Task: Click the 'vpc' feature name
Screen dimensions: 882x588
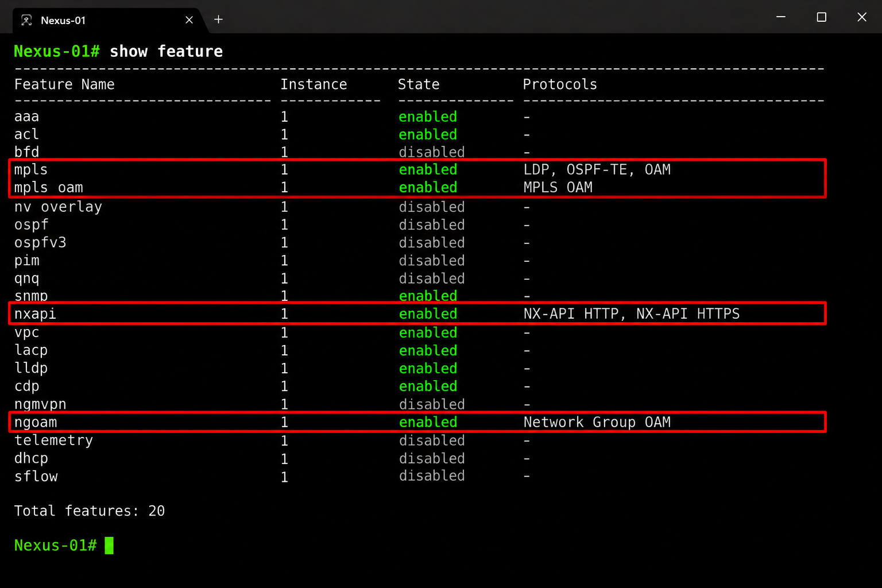Action: [27, 333]
